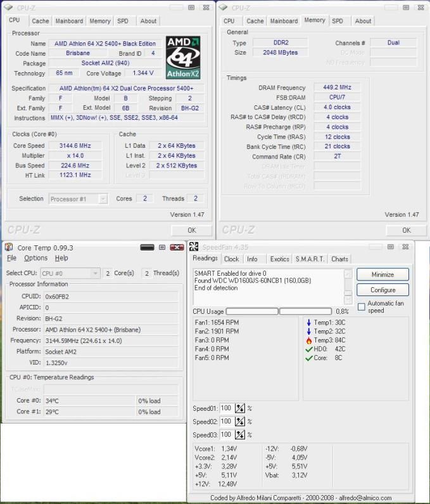Open SPD tab in right CPU-Z window

pyautogui.click(x=338, y=21)
